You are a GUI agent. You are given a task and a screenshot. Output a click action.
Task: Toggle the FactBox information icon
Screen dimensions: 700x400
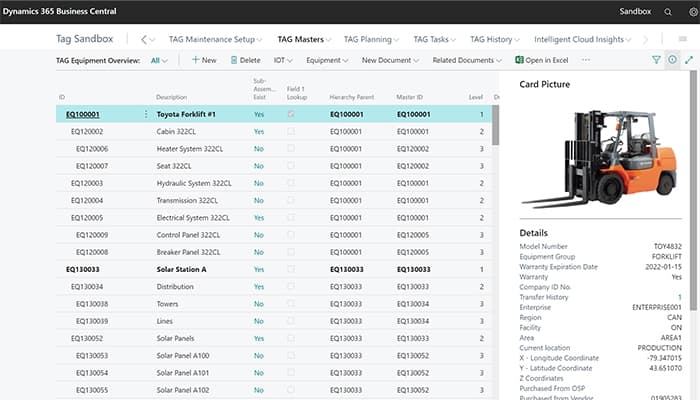point(672,60)
